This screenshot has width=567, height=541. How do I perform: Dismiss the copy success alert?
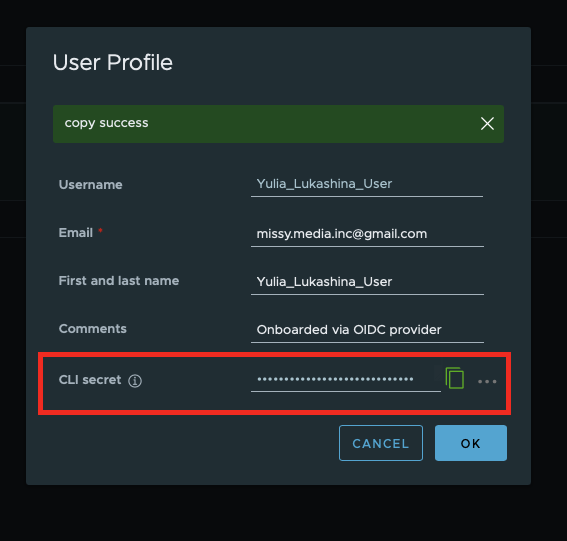pyautogui.click(x=487, y=124)
